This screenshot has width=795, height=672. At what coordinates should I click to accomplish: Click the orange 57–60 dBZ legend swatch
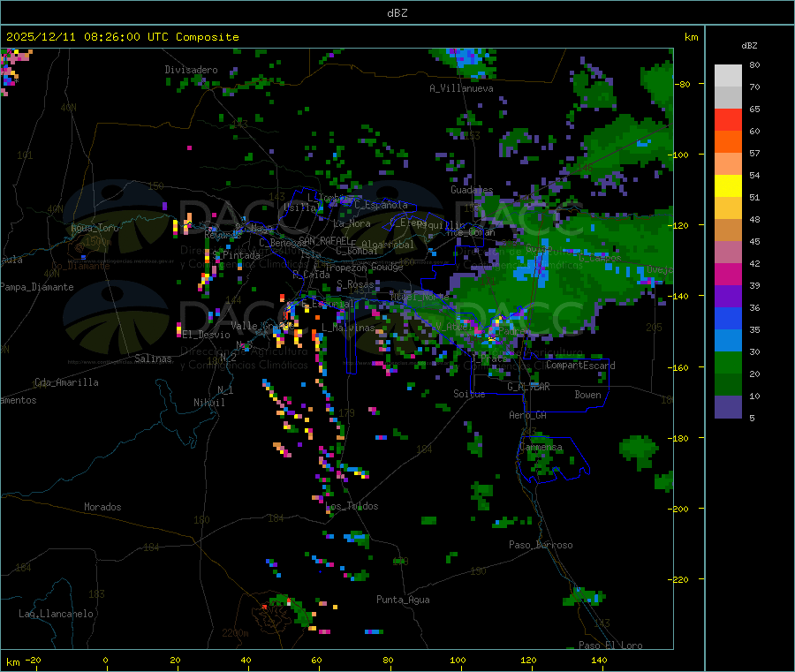click(x=728, y=142)
